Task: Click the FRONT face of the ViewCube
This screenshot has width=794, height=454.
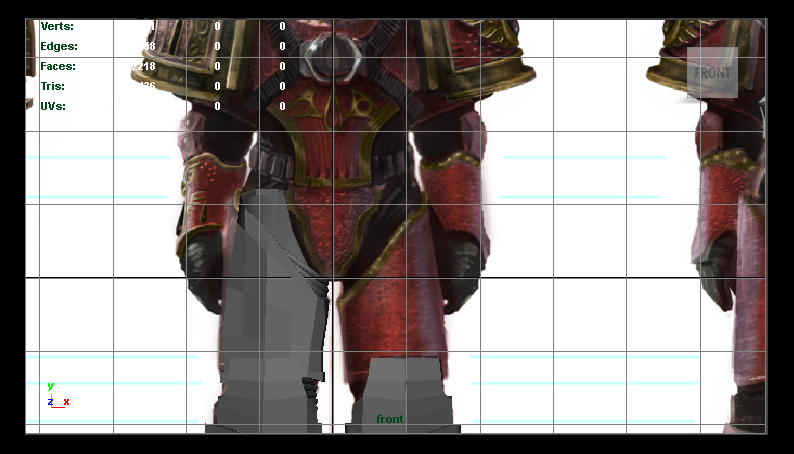Action: pos(712,73)
